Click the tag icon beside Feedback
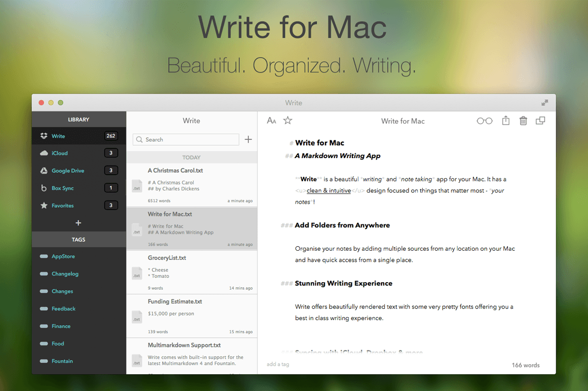588x391 pixels. pyautogui.click(x=44, y=308)
